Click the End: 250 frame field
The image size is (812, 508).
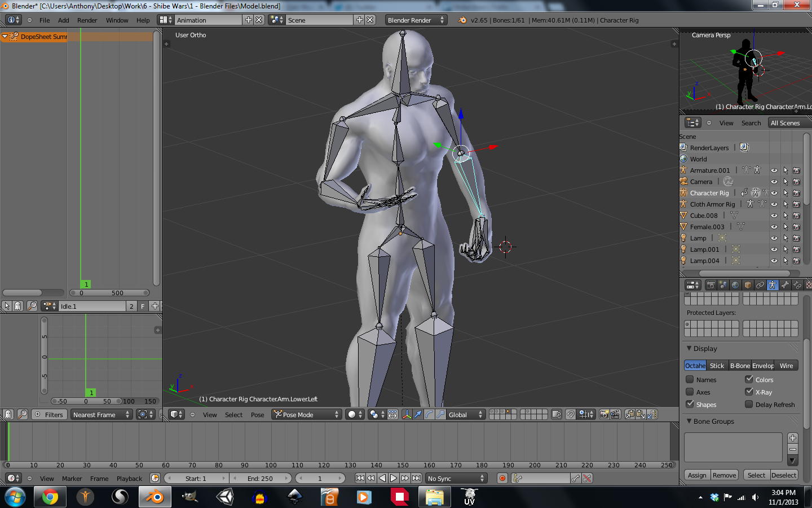(x=261, y=478)
